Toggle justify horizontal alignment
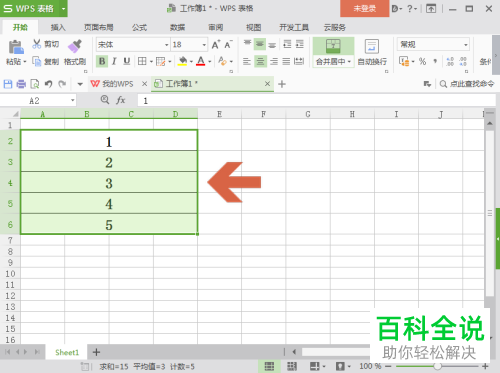This screenshot has width=500, height=373. [286, 61]
